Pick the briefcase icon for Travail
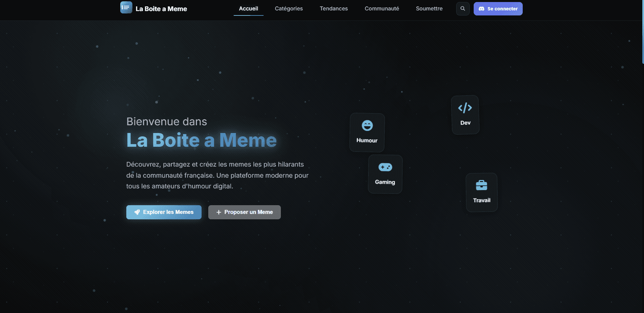644x313 pixels. click(x=481, y=185)
